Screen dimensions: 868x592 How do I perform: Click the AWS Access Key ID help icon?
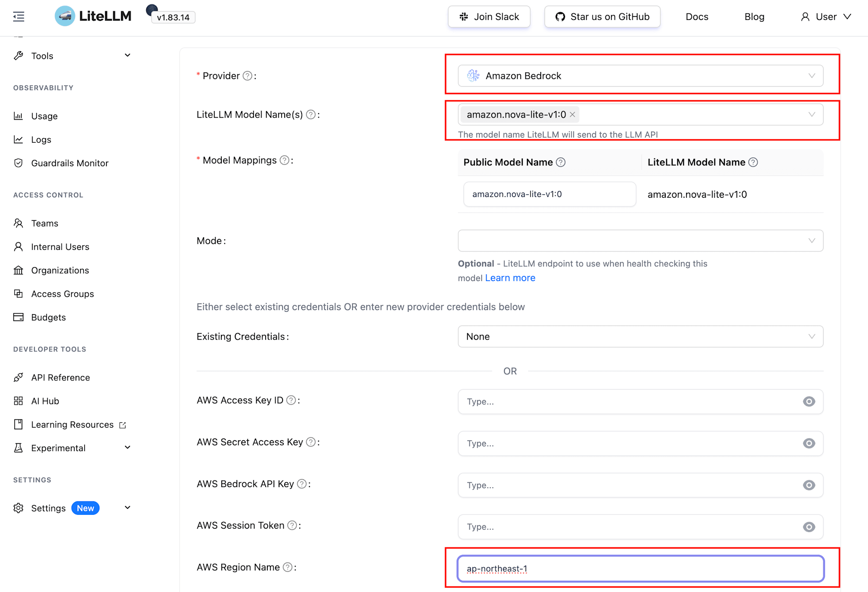point(291,400)
